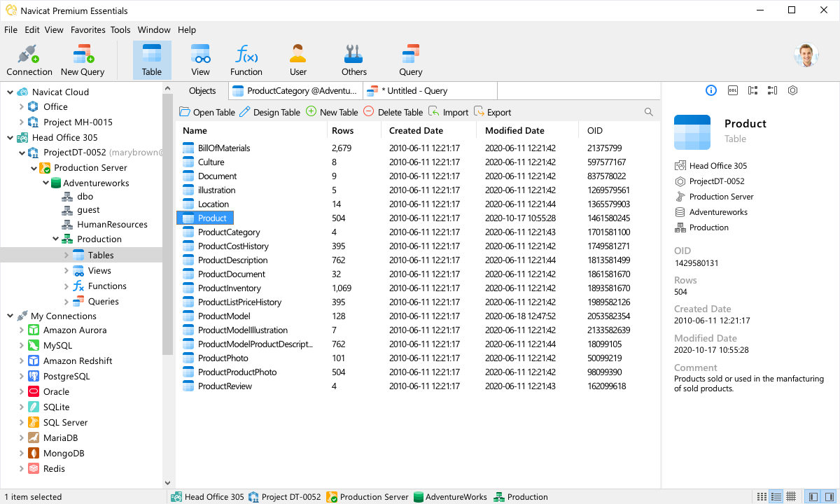
Task: Select the Table object toolbar icon
Action: 152,60
